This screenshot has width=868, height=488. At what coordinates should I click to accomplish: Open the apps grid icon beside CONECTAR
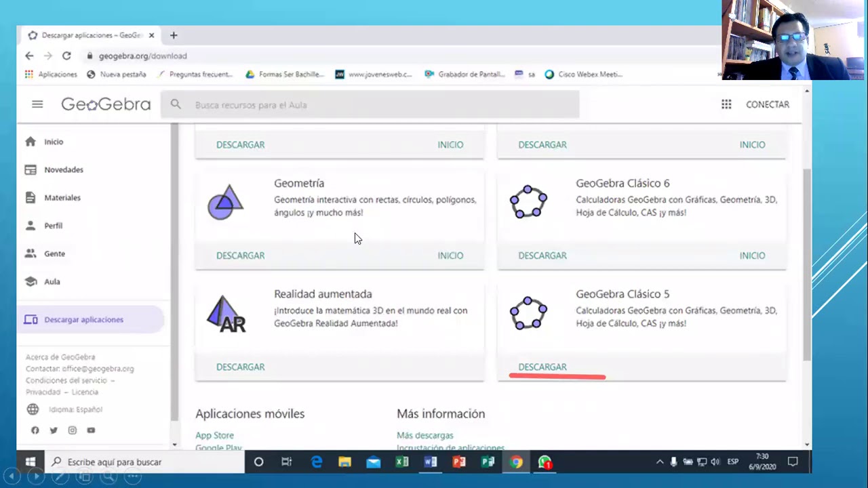point(726,104)
